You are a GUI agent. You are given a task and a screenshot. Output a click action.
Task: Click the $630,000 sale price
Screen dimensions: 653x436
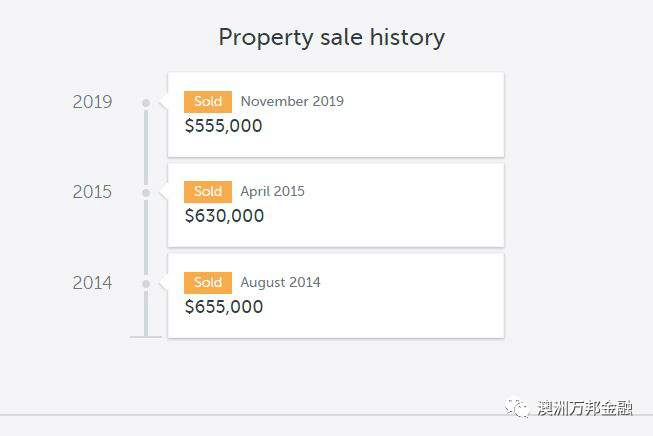tap(224, 216)
